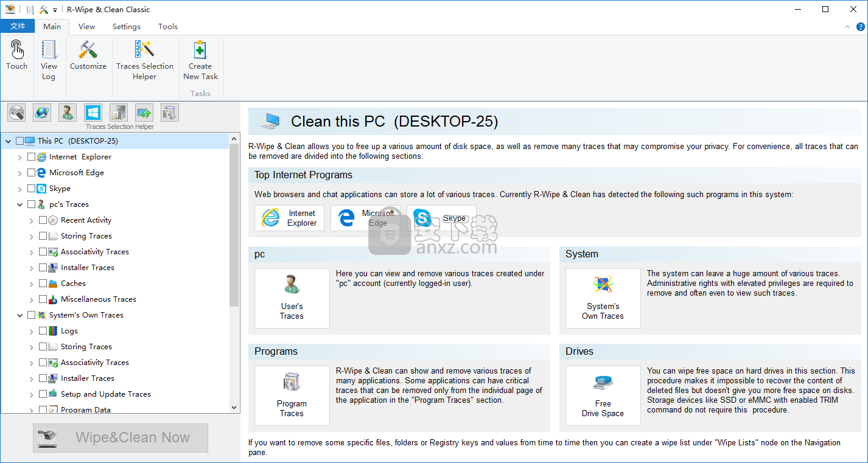This screenshot has width=868, height=463.
Task: Check the Microsoft Edge checkbox in tree
Action: pos(31,172)
